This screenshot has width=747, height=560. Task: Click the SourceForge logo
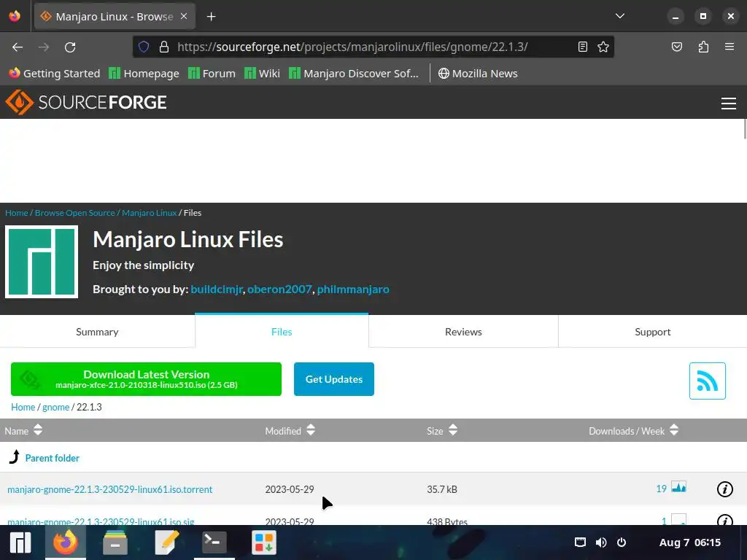86,102
